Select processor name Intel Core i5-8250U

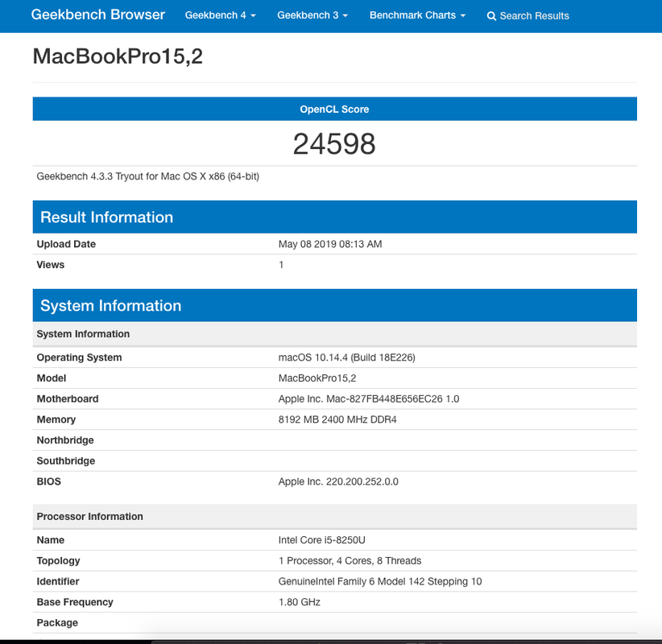pyautogui.click(x=321, y=540)
